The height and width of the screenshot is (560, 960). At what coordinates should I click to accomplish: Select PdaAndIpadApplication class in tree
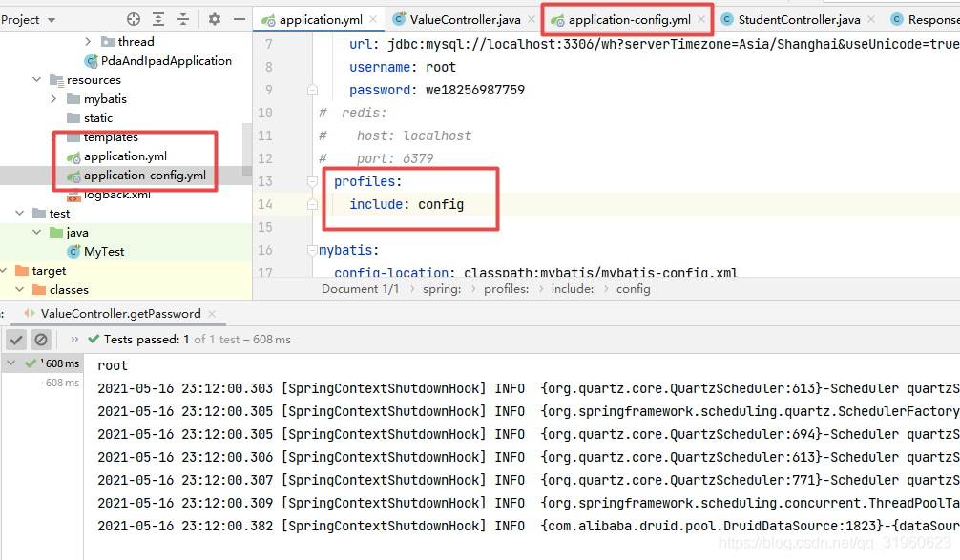(x=166, y=61)
